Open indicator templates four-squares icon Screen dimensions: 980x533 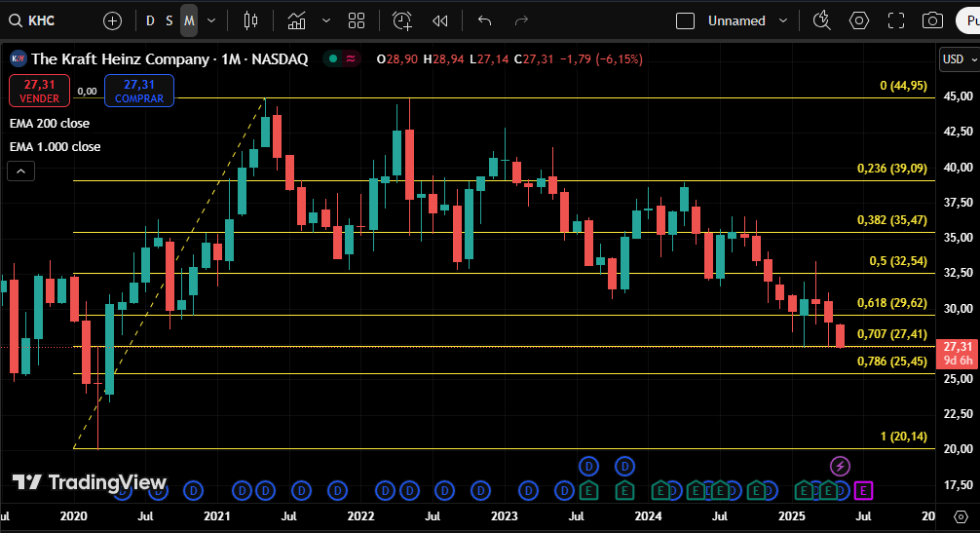tap(357, 20)
